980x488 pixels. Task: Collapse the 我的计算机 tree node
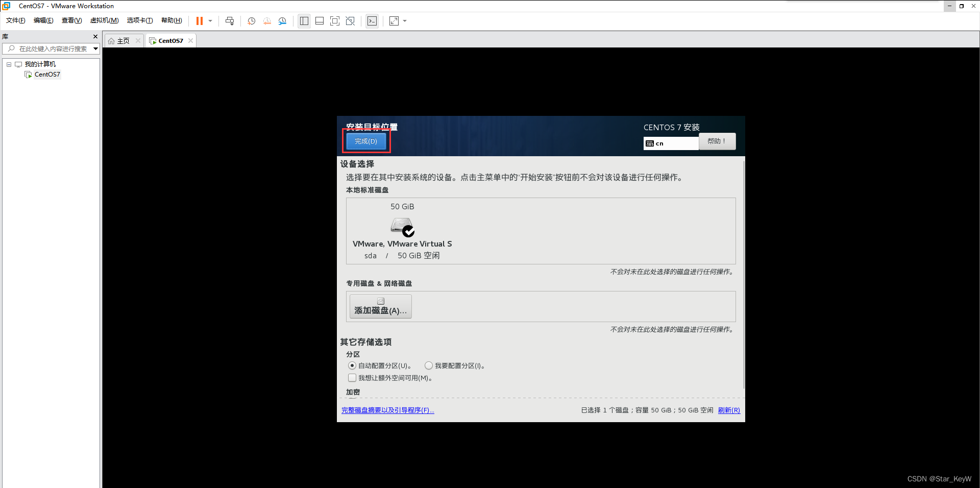(x=8, y=64)
